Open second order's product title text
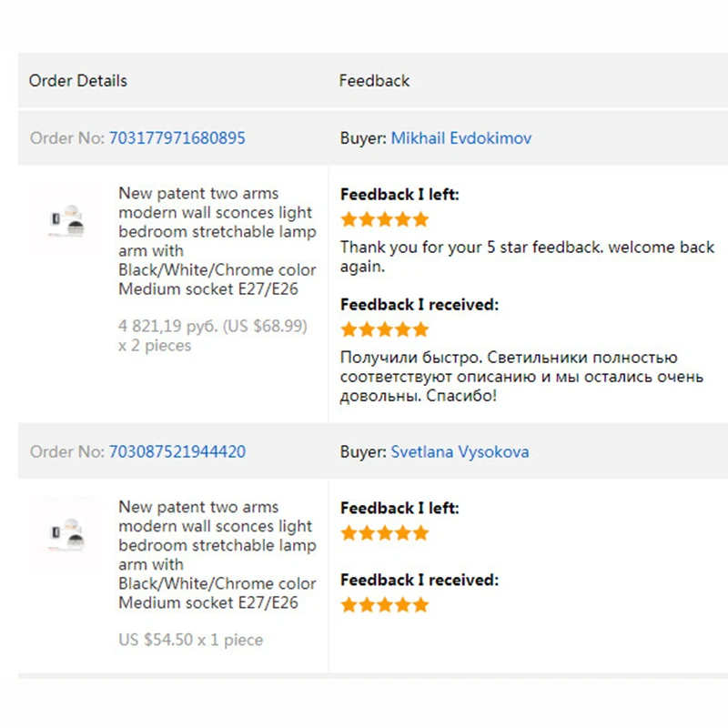The height and width of the screenshot is (728, 728). (x=217, y=554)
